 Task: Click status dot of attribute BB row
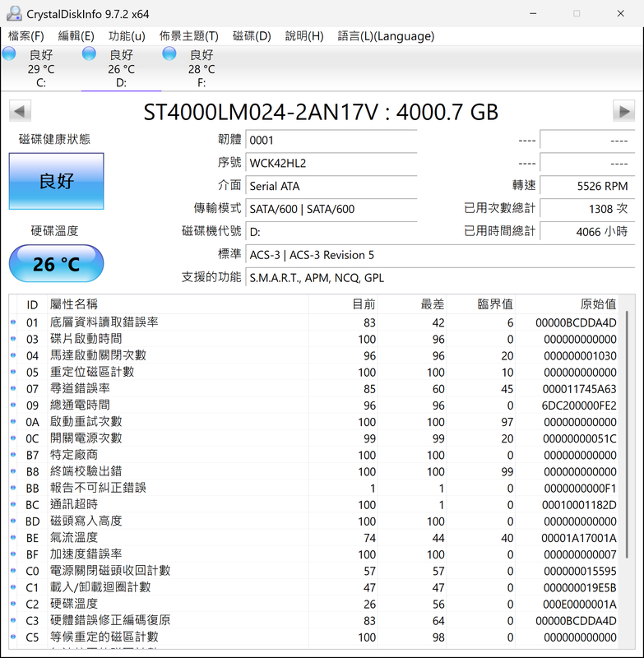click(x=13, y=488)
